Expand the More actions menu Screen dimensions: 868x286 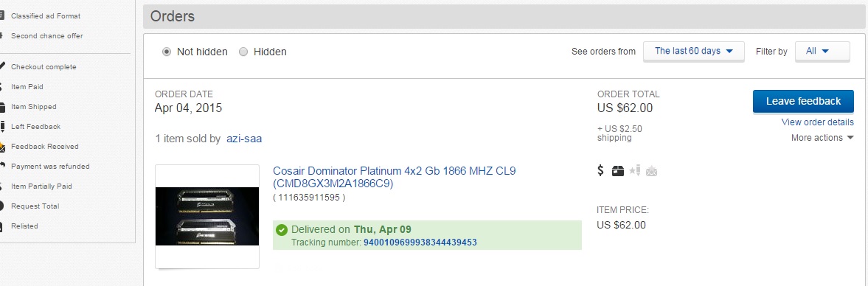pyautogui.click(x=822, y=138)
